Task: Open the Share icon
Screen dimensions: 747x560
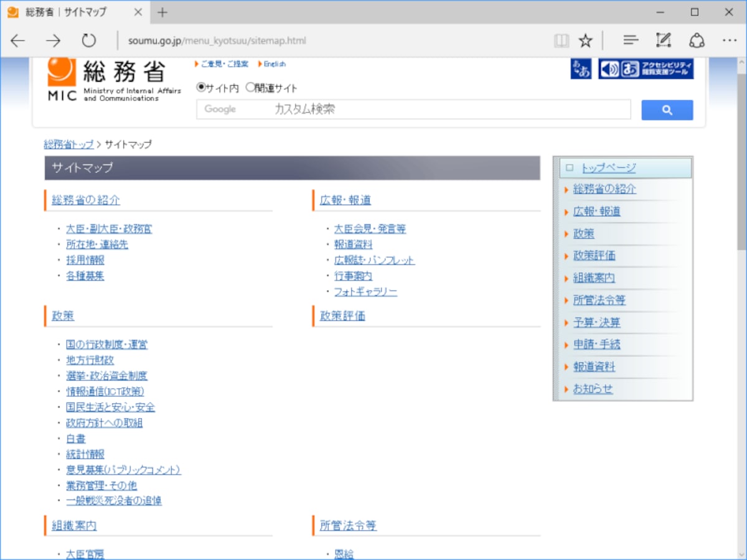Action: coord(697,41)
